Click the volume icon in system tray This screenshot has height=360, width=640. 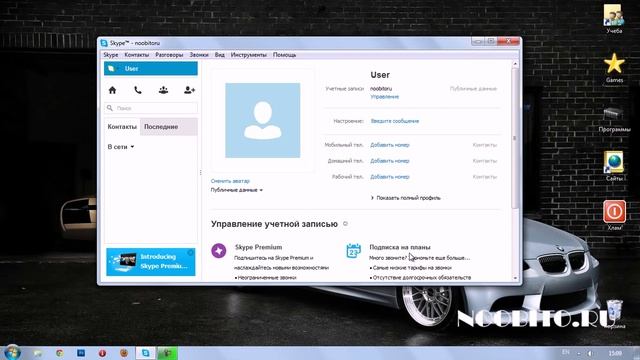coord(590,353)
